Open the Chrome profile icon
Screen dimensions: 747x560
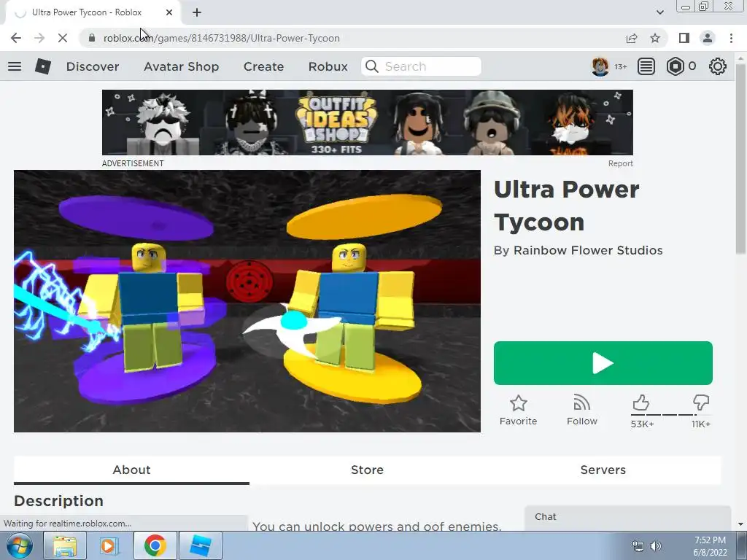pos(708,38)
